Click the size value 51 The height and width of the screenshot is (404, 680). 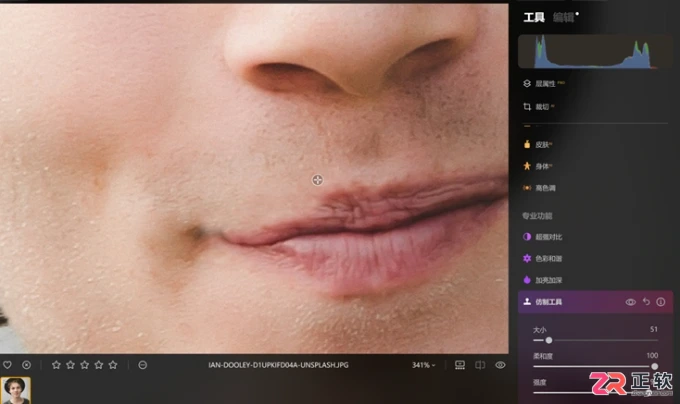654,329
